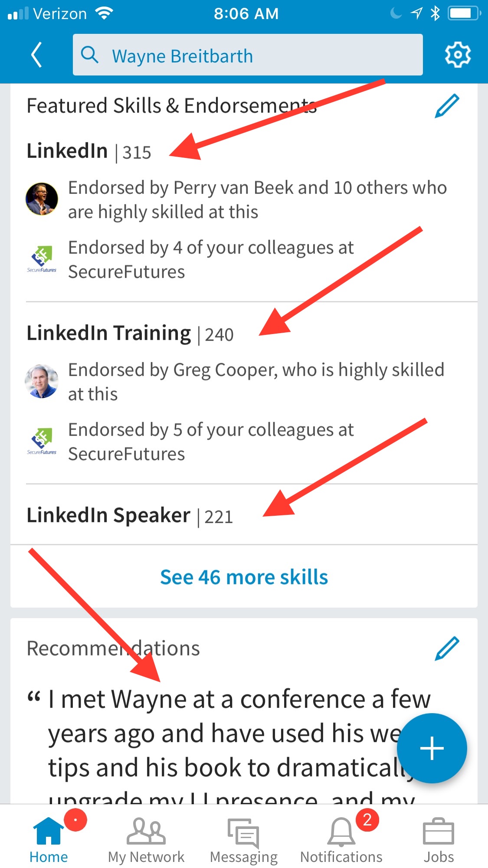This screenshot has height=868, width=488.
Task: Open the LinkedIn Speaker skill endorsements
Action: click(108, 515)
